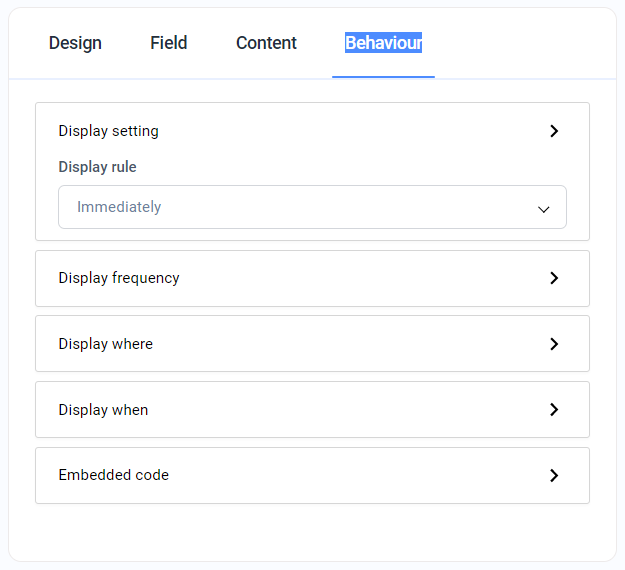Click the Display rule dropdown caret

(x=544, y=209)
